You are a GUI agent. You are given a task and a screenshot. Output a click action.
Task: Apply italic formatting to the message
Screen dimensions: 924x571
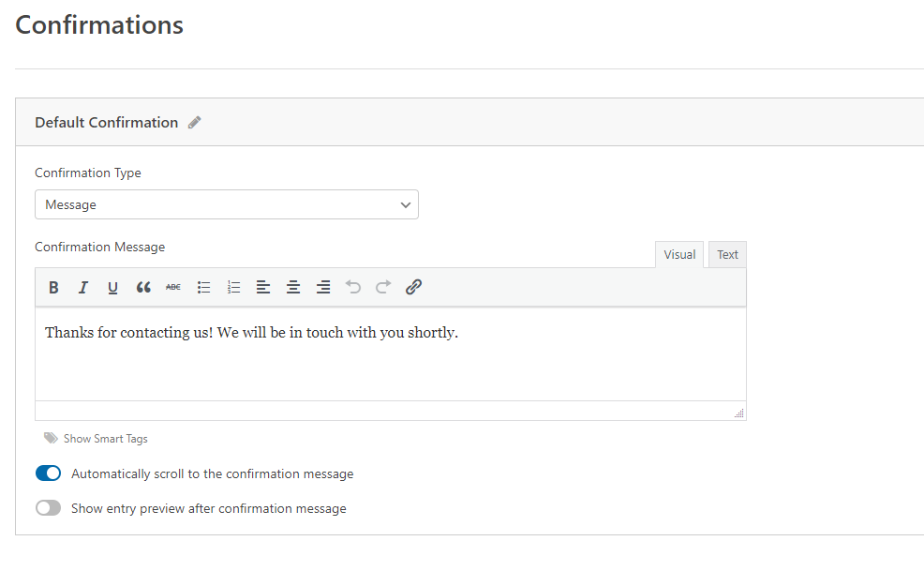point(83,288)
